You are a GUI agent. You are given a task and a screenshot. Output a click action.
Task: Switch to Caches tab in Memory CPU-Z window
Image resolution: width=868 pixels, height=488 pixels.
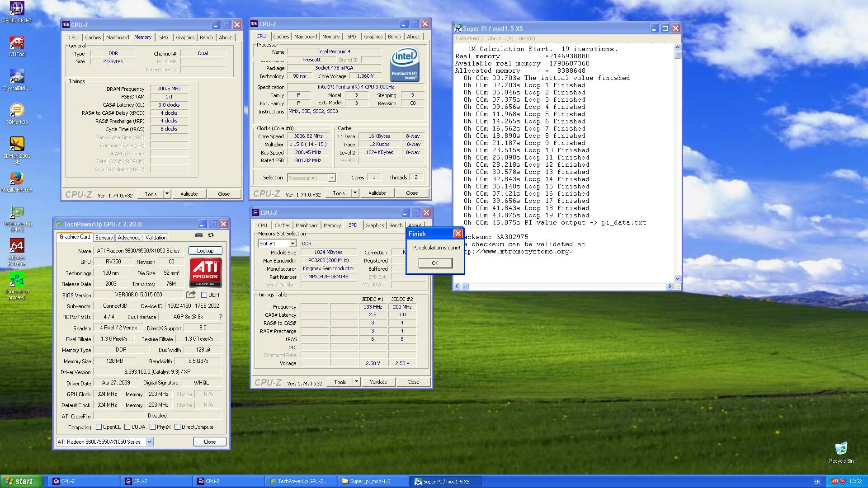coord(93,38)
